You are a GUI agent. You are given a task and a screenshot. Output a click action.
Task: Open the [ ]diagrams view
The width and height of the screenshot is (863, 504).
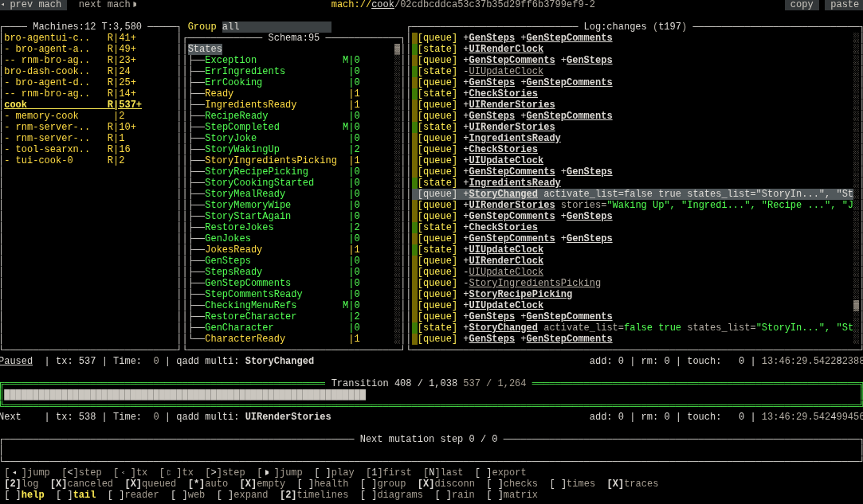(x=392, y=494)
